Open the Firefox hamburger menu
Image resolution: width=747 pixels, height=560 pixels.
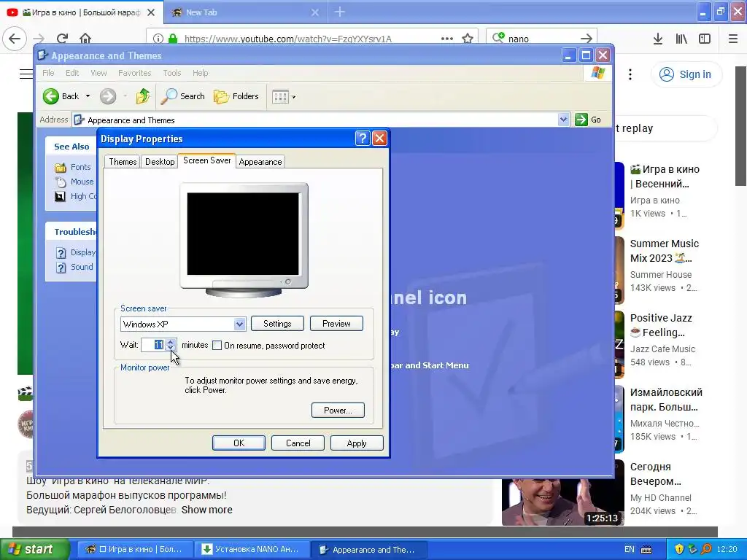point(733,39)
